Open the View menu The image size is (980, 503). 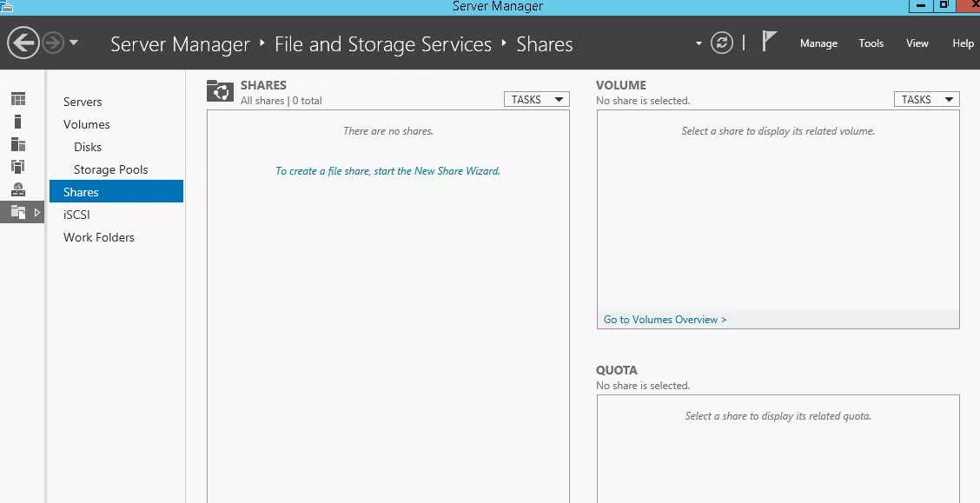point(917,43)
